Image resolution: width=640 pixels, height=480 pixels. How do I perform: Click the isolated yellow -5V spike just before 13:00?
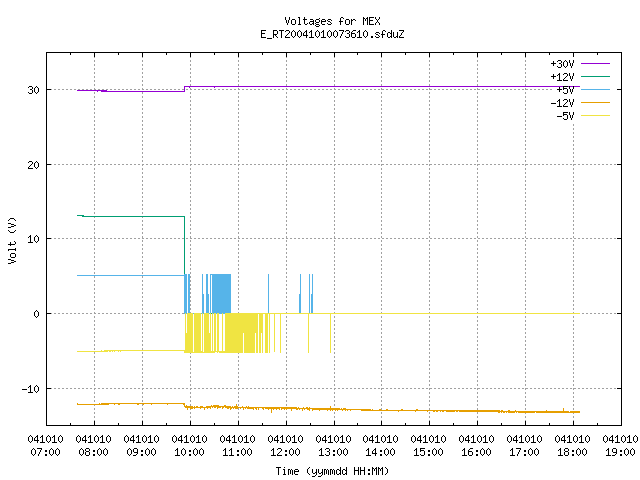tap(330, 333)
